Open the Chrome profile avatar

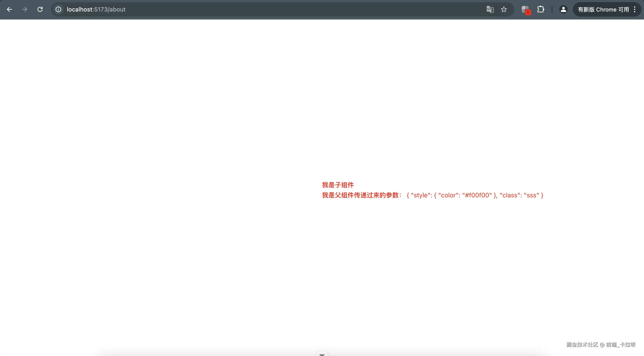563,10
